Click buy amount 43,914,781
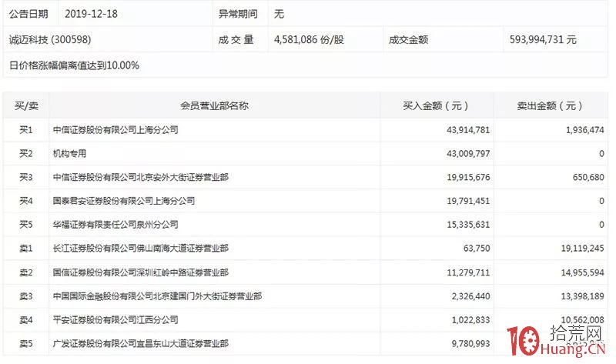This screenshot has height=364, width=616. pos(468,130)
